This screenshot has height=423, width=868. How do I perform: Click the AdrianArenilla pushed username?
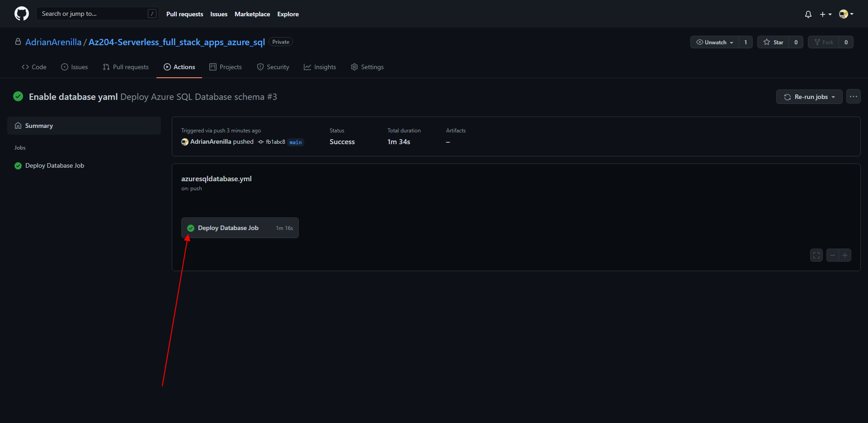tap(211, 142)
